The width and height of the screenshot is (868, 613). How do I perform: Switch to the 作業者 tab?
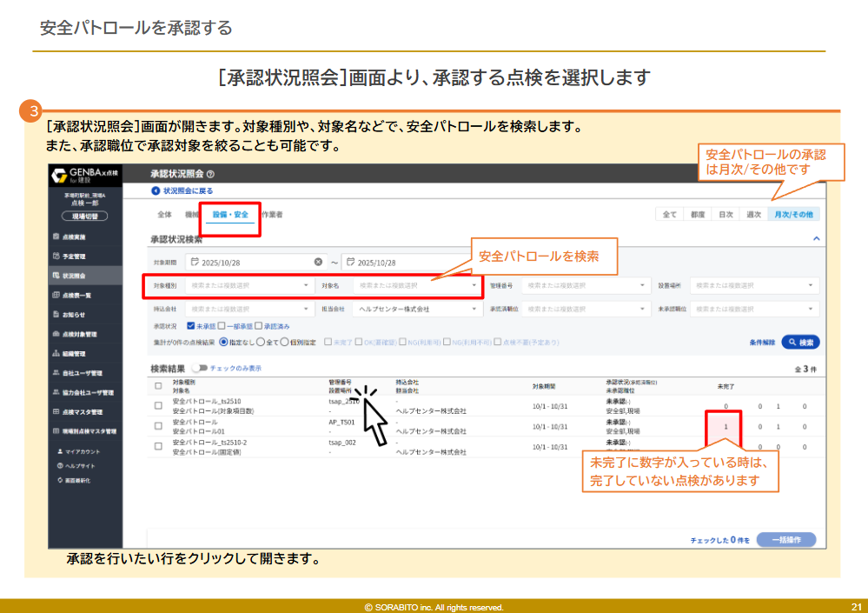272,214
